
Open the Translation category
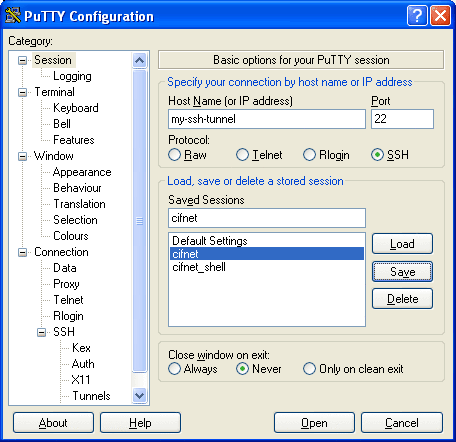click(79, 204)
